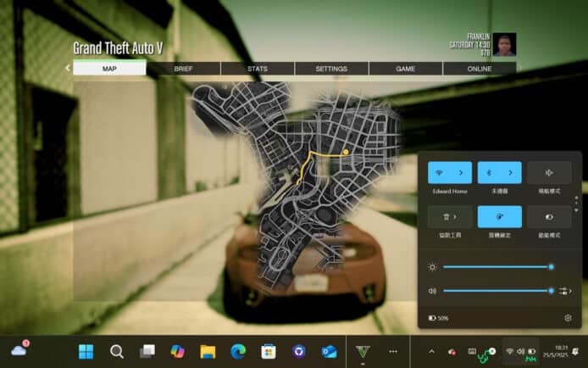
Task: Launch Microsoft Edge from the taskbar
Action: pos(238,351)
